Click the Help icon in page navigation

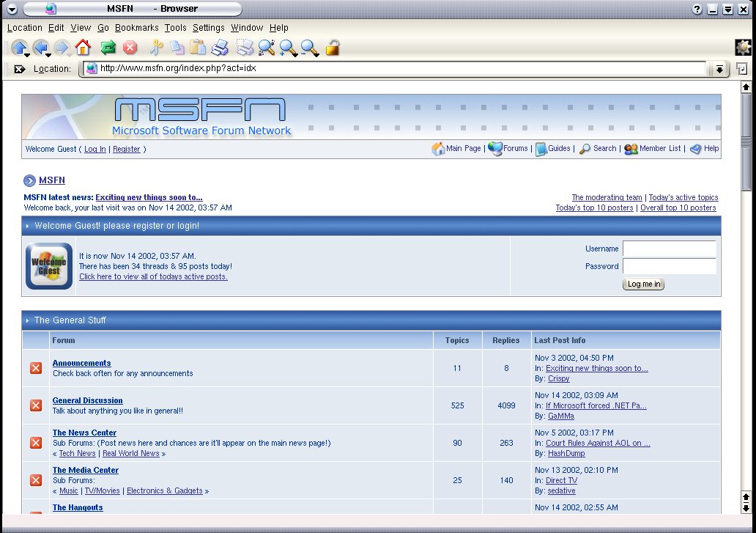click(x=696, y=149)
